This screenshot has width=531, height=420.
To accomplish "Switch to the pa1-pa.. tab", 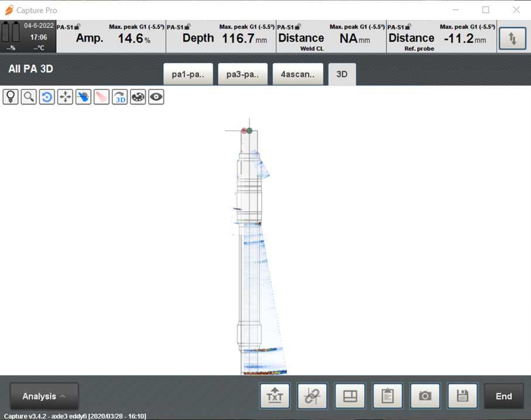I will point(188,74).
